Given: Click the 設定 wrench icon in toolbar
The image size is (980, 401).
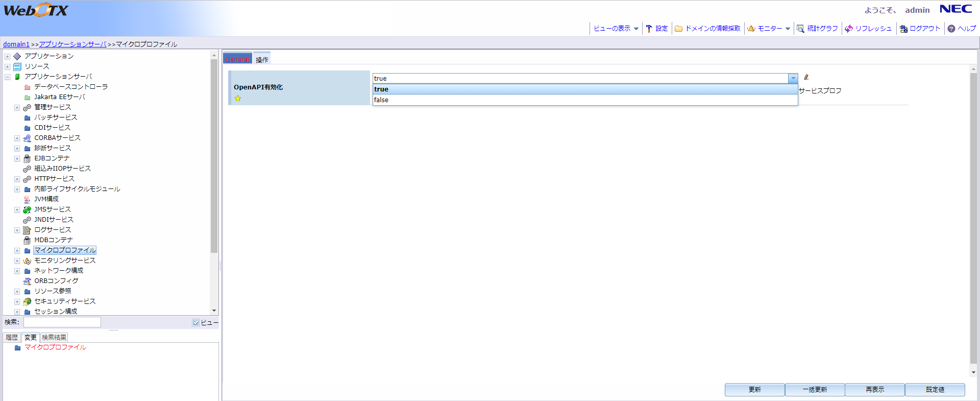Looking at the screenshot, I should 649,29.
